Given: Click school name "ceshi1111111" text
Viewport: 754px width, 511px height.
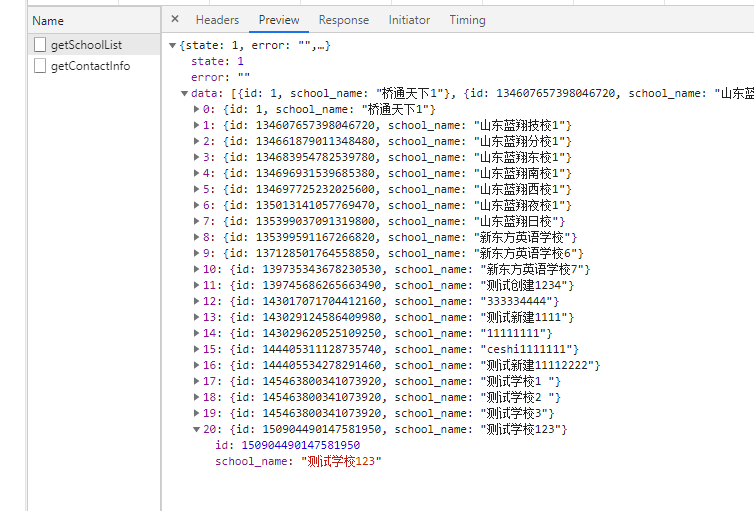Looking at the screenshot, I should pos(529,349).
